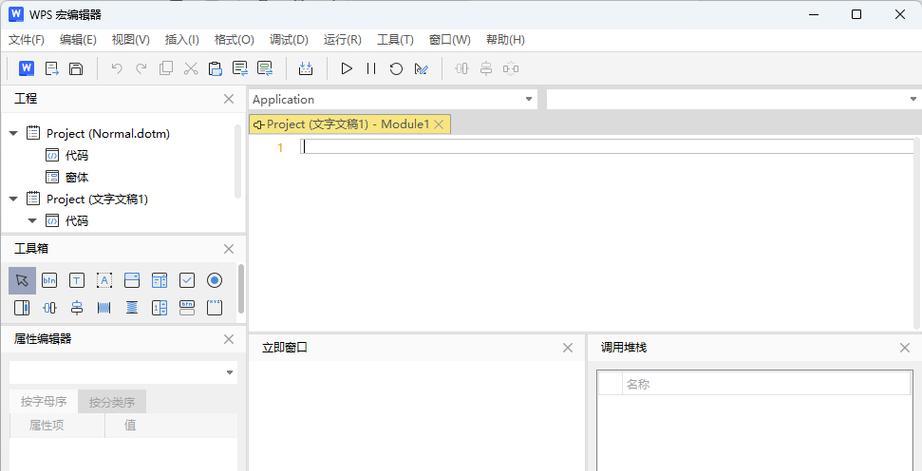Select the horizontal spacer spring in toolbox

[104, 308]
